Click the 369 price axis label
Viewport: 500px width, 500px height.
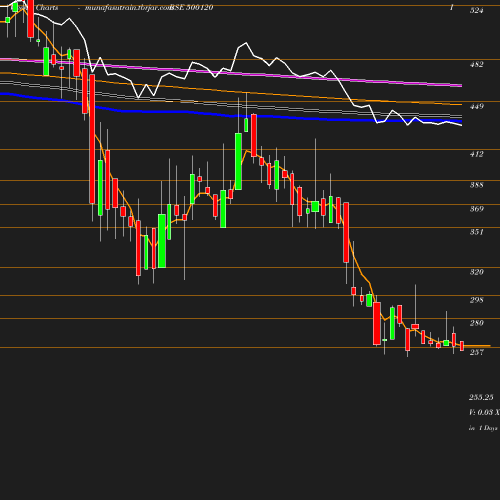click(x=476, y=209)
